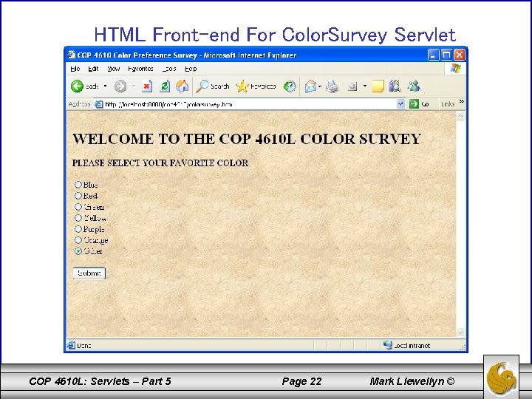Open the Favorites menu
This screenshot has height=399, width=532.
click(x=140, y=69)
